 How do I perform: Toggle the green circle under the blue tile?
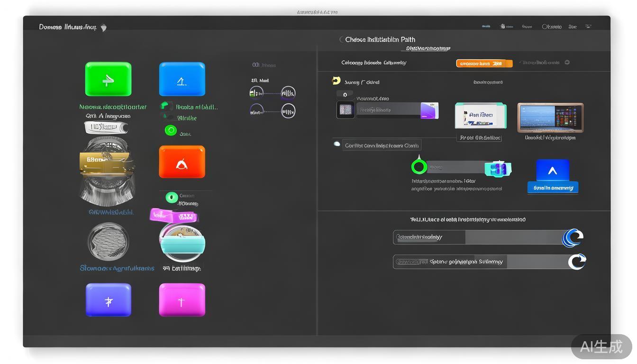[x=171, y=130]
